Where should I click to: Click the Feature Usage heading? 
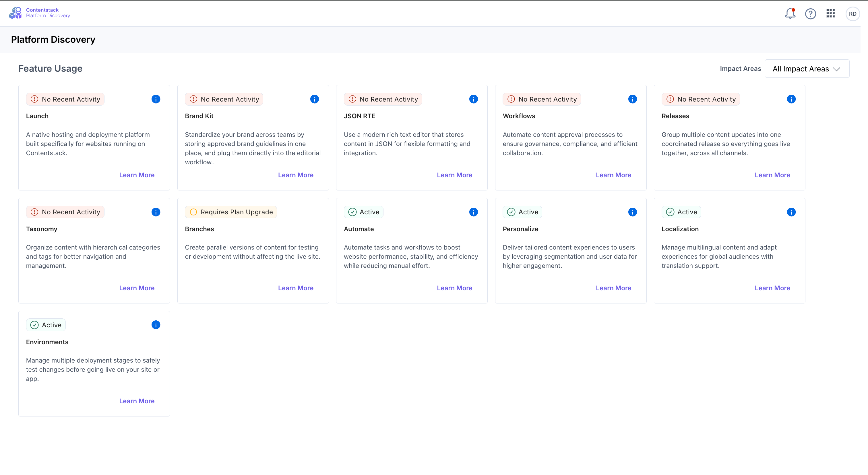(50, 68)
